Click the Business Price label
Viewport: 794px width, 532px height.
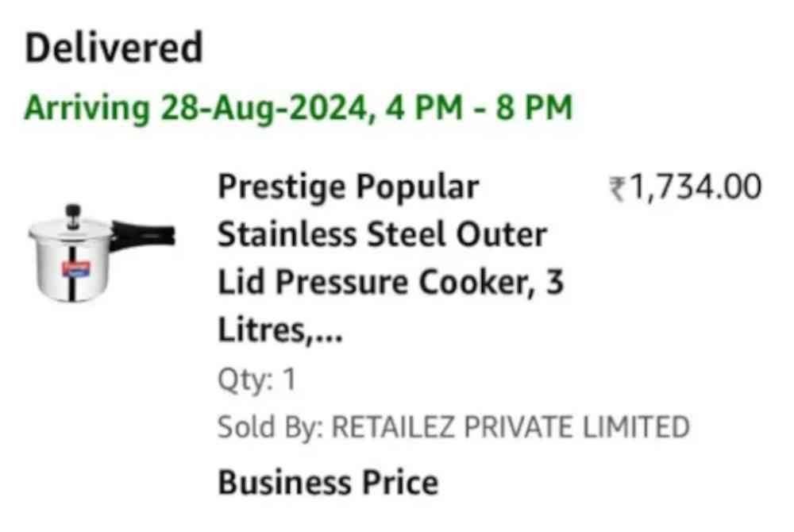click(x=328, y=482)
